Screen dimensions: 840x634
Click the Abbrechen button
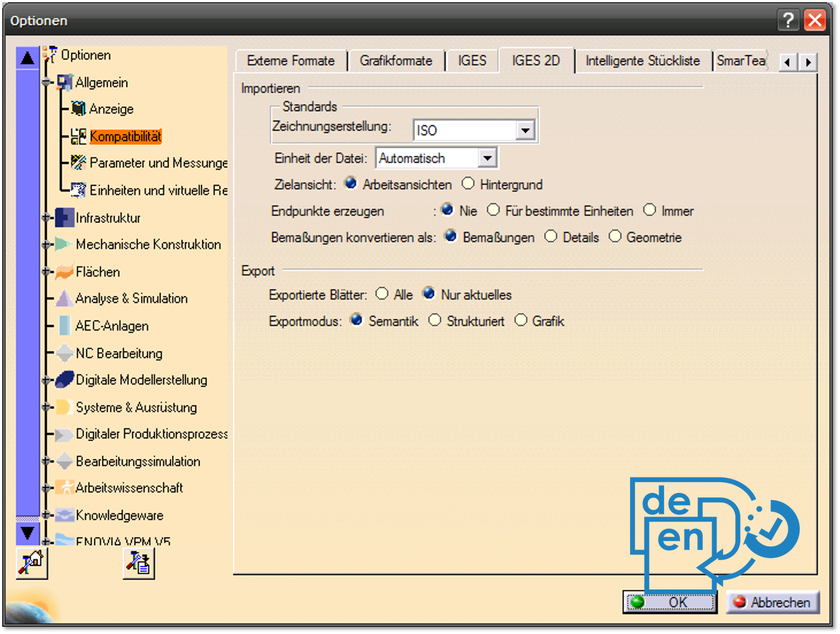pyautogui.click(x=773, y=602)
